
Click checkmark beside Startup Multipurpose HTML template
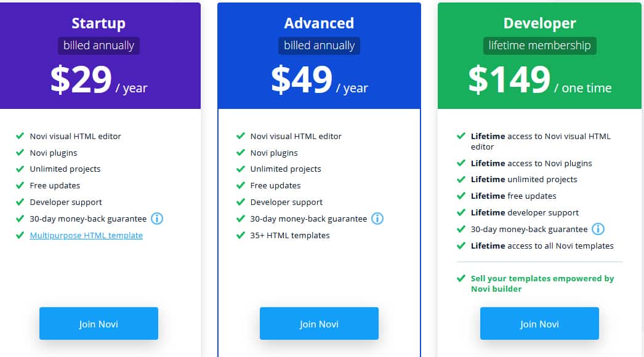pos(20,235)
